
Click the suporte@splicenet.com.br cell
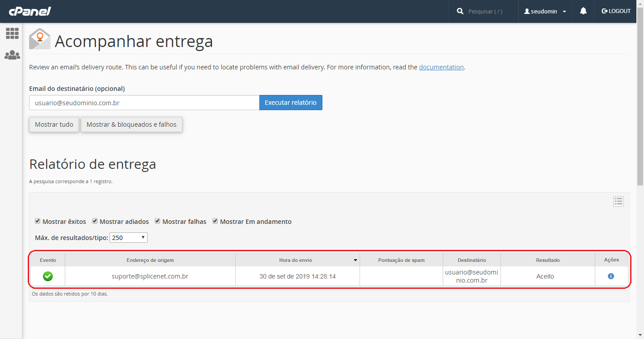(x=150, y=276)
